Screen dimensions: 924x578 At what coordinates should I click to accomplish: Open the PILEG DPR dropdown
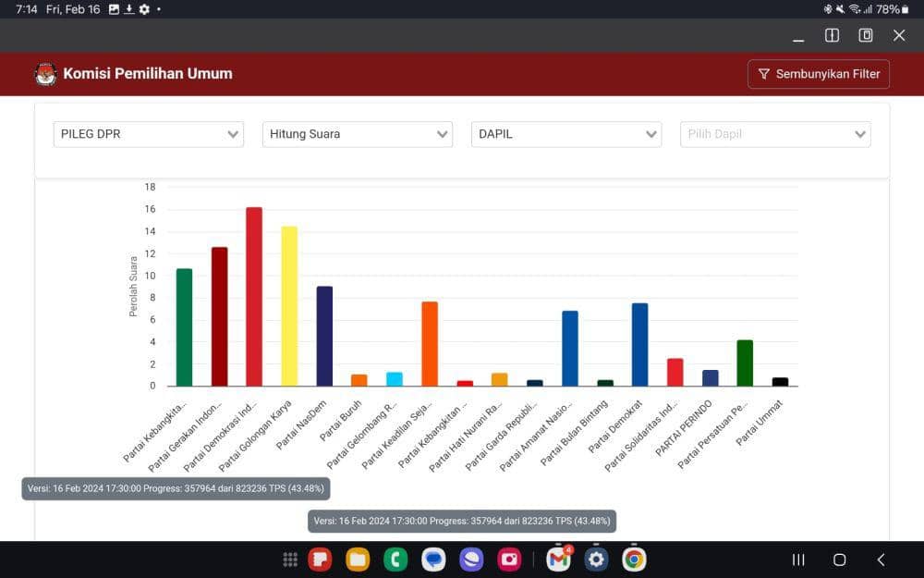pyautogui.click(x=149, y=134)
